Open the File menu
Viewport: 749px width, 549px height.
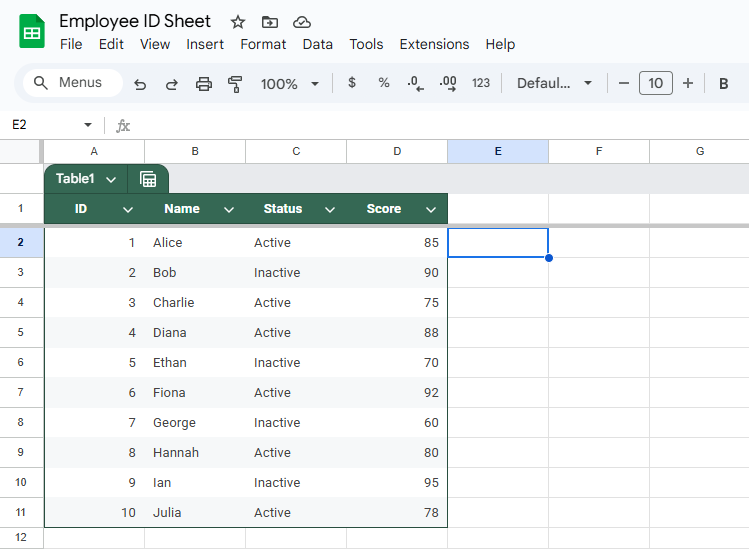(x=71, y=44)
